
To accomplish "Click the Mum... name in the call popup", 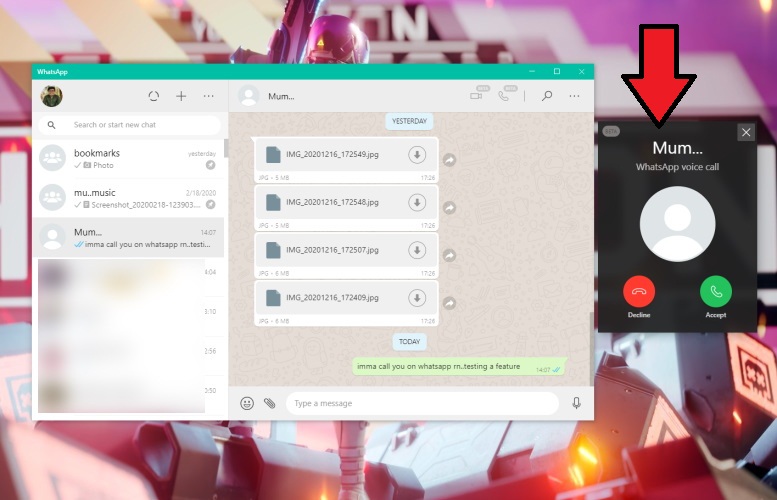I will (677, 148).
